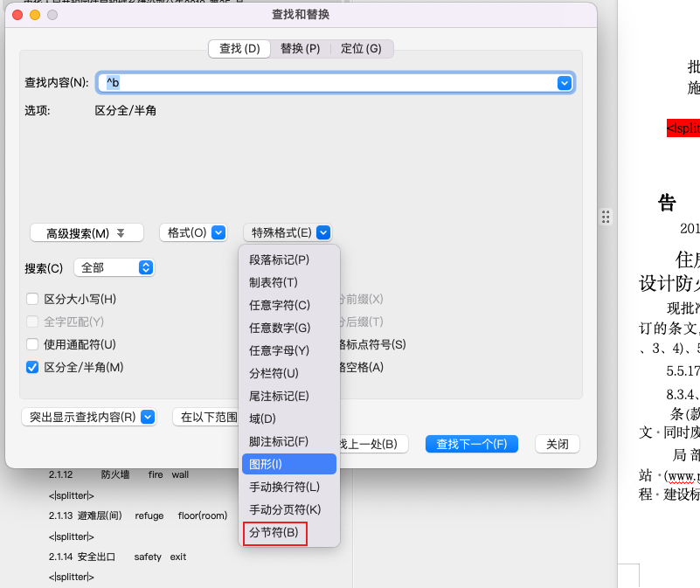Switch to the 定位(G) tab
The image size is (700, 588).
click(361, 49)
